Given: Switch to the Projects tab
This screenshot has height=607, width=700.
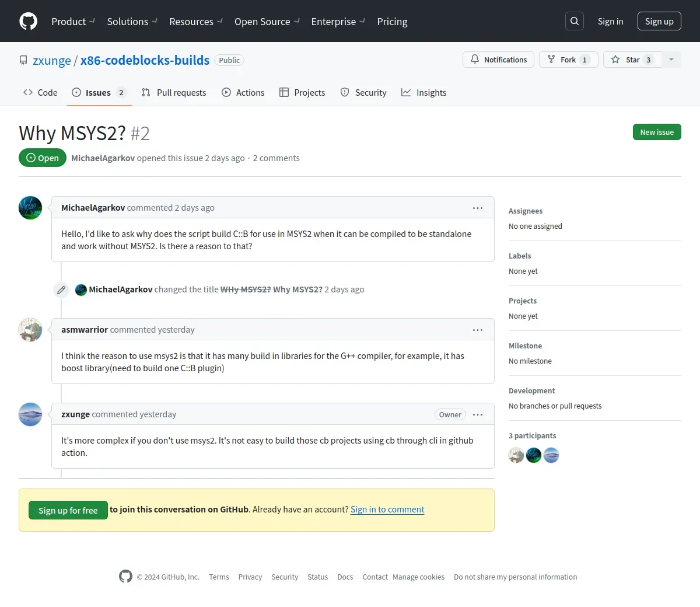Looking at the screenshot, I should tap(302, 92).
